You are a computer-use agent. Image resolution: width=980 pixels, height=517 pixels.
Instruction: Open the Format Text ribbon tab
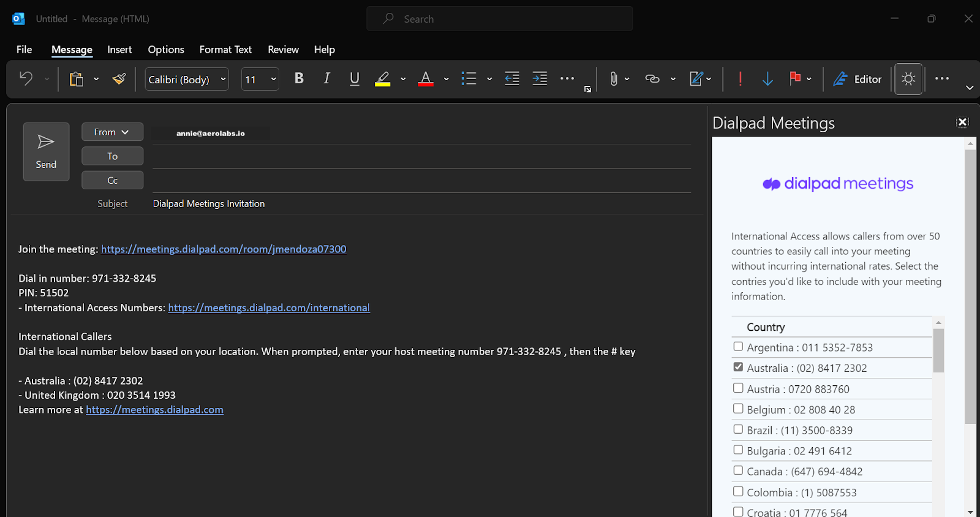point(225,50)
